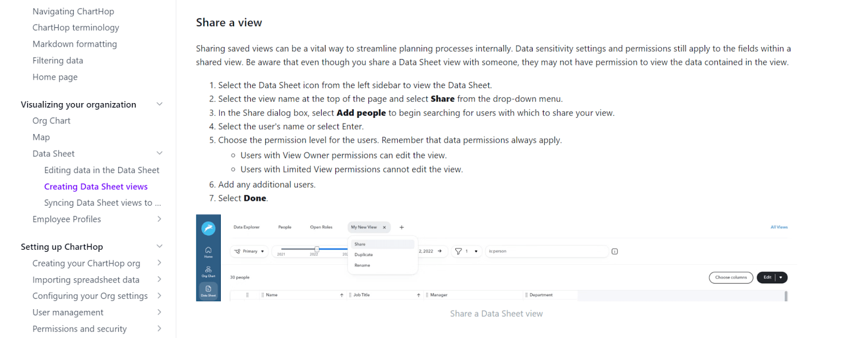Click the Share a Data Sheet view caption

pyautogui.click(x=496, y=314)
